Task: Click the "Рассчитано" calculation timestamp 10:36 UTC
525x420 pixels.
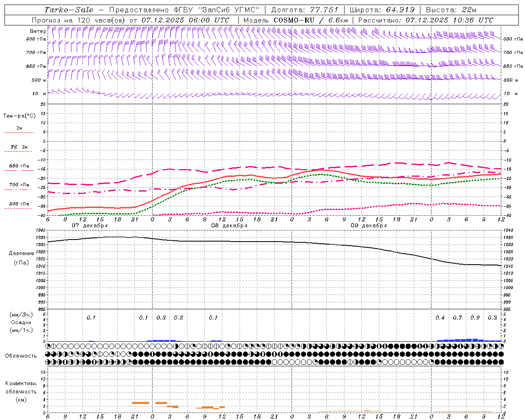Action: (473, 20)
